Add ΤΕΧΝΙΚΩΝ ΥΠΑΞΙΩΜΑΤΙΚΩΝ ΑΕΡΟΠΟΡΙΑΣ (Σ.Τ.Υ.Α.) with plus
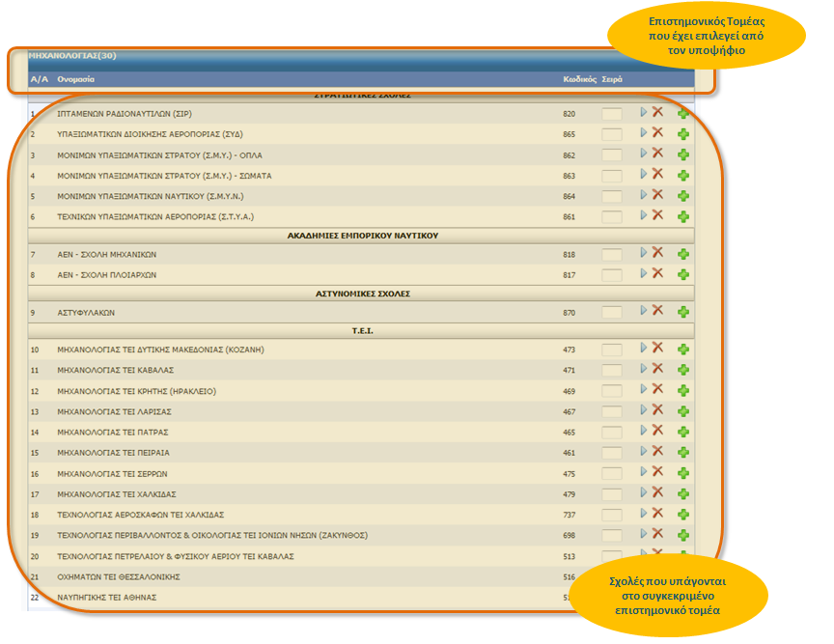The width and height of the screenshot is (834, 644). 683,216
